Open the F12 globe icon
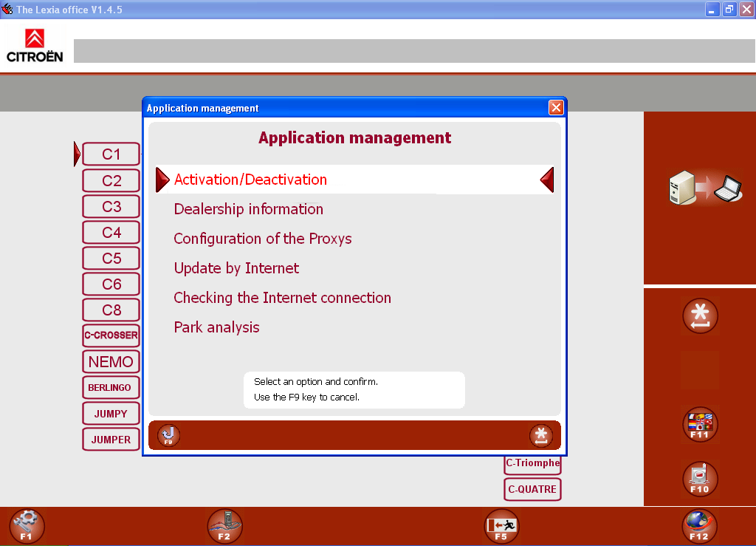The image size is (756, 546). click(700, 526)
